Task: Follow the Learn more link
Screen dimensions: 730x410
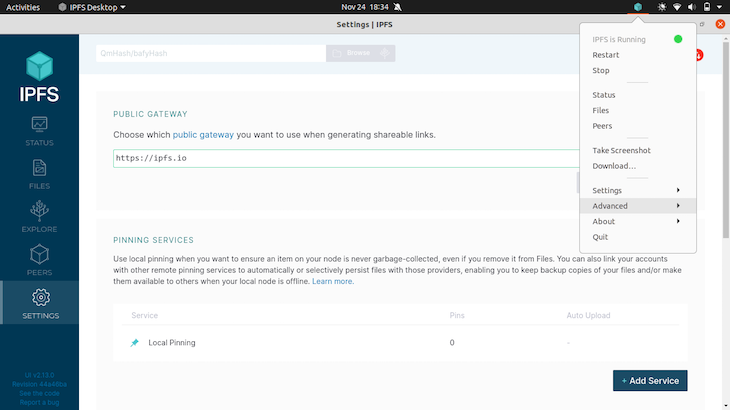Action: point(333,282)
